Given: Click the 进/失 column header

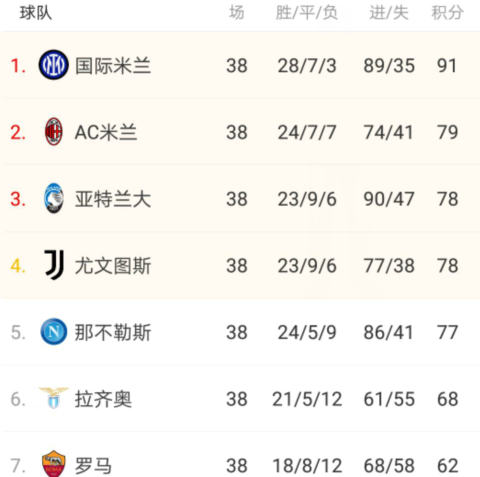Looking at the screenshot, I should click(389, 13).
